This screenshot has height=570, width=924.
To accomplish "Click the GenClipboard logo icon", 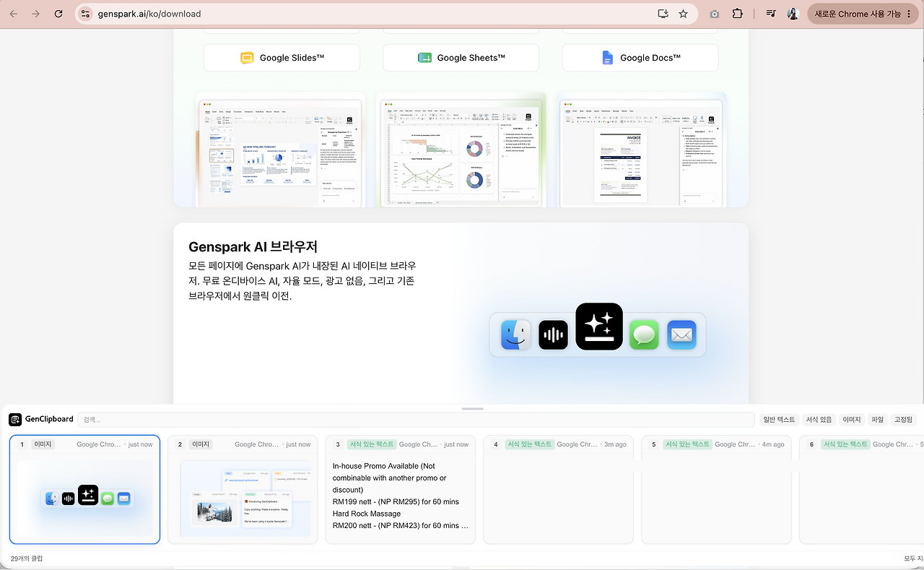I will [x=15, y=419].
